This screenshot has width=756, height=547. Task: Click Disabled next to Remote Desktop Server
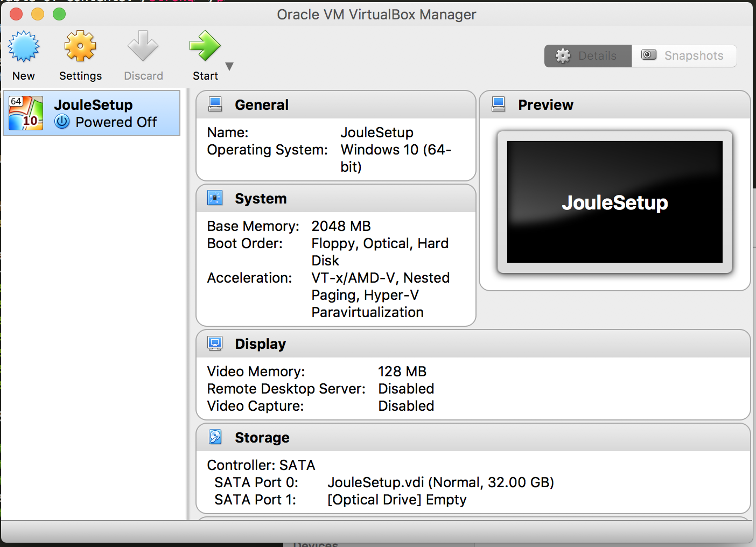pos(405,388)
